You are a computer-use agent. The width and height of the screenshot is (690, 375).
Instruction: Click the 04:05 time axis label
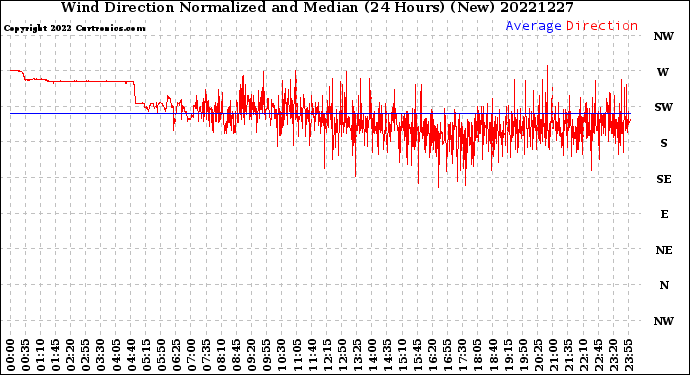116,355
